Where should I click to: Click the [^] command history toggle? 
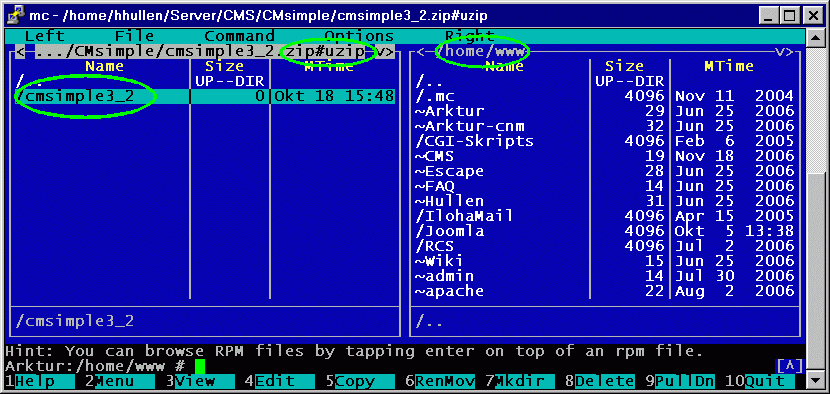[790, 366]
